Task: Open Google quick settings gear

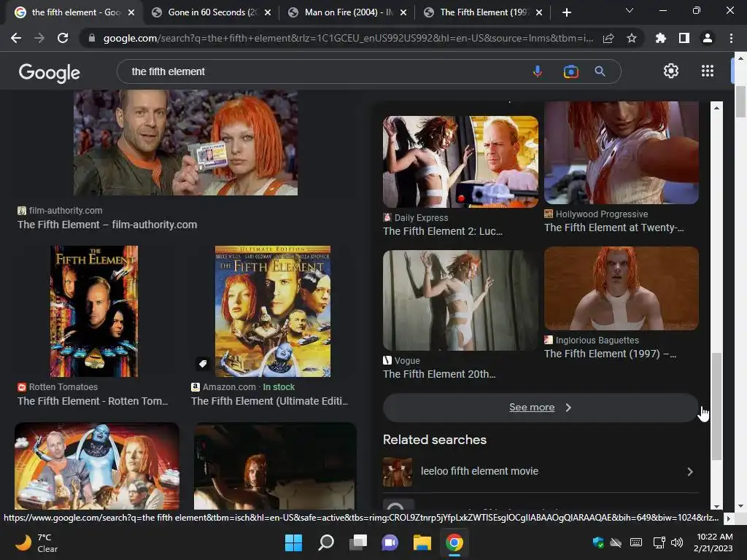Action: click(x=671, y=71)
